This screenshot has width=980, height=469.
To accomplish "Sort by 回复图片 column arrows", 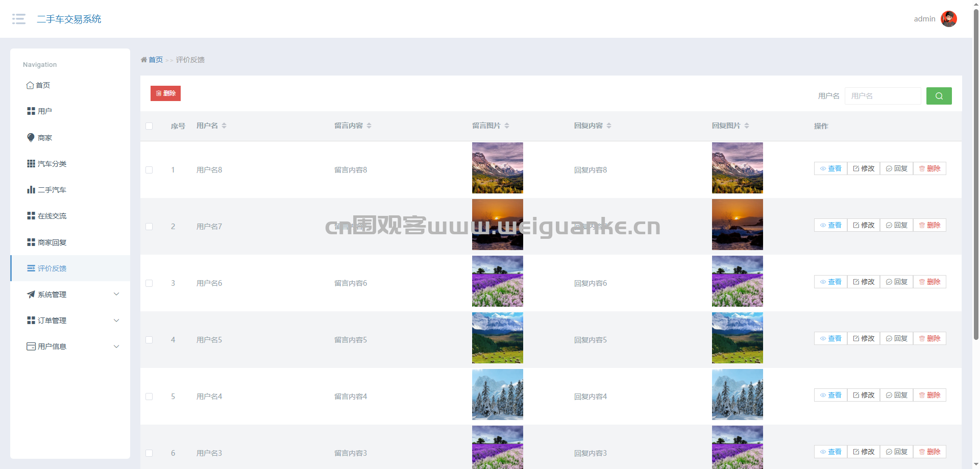I will pos(747,126).
